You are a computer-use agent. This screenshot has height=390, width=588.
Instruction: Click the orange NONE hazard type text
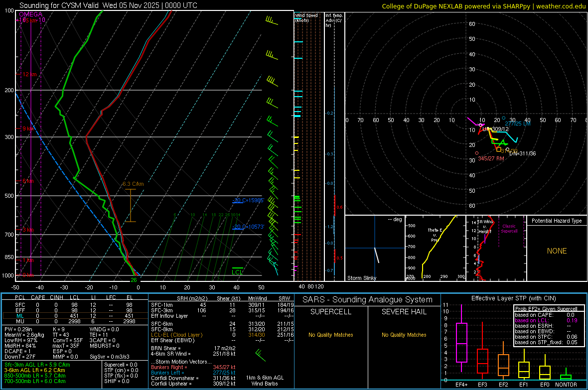557,251
